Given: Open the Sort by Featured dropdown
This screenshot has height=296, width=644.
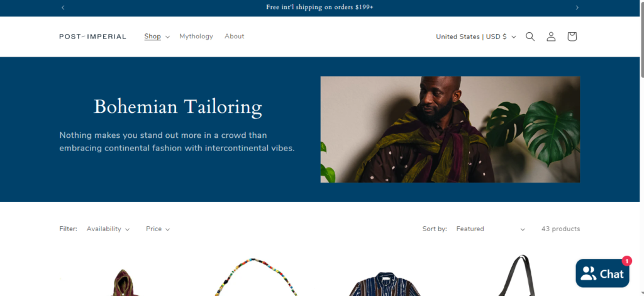Looking at the screenshot, I should (x=491, y=229).
